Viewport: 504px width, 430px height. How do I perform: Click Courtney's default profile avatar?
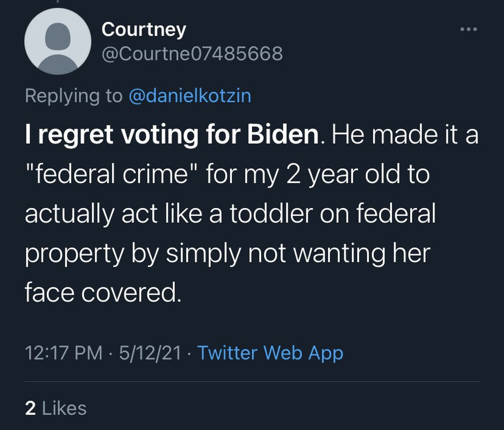tap(58, 41)
